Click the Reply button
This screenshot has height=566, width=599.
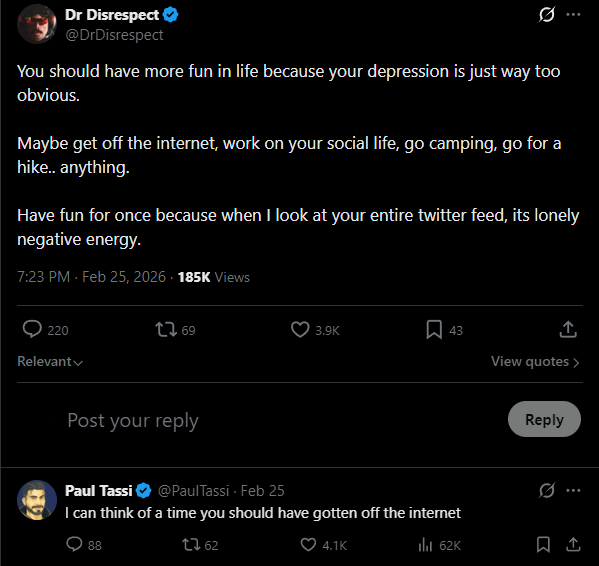(x=544, y=419)
